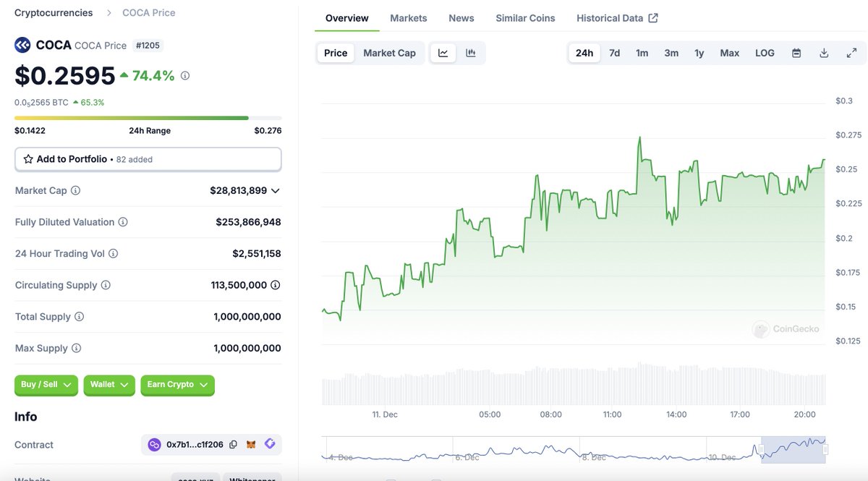Add token via the MetaMask fox icon

[x=250, y=444]
